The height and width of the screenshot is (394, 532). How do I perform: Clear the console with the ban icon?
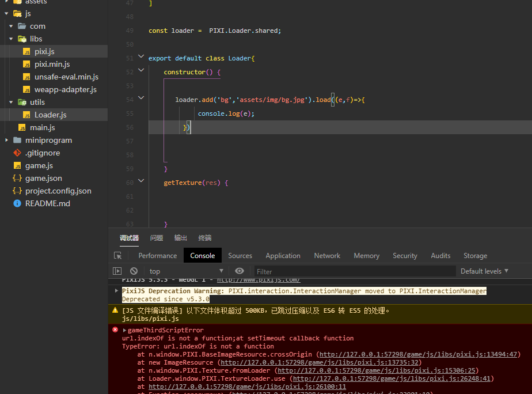[134, 271]
